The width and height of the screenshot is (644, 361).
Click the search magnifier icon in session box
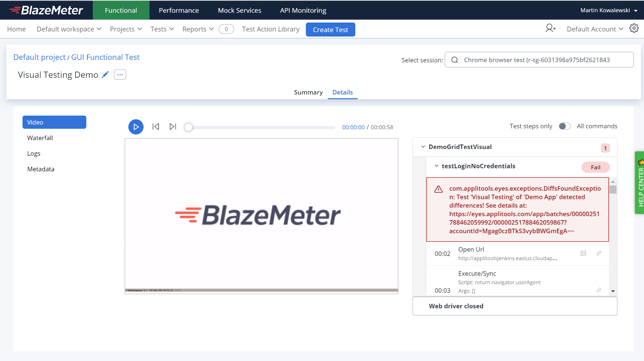pos(455,60)
